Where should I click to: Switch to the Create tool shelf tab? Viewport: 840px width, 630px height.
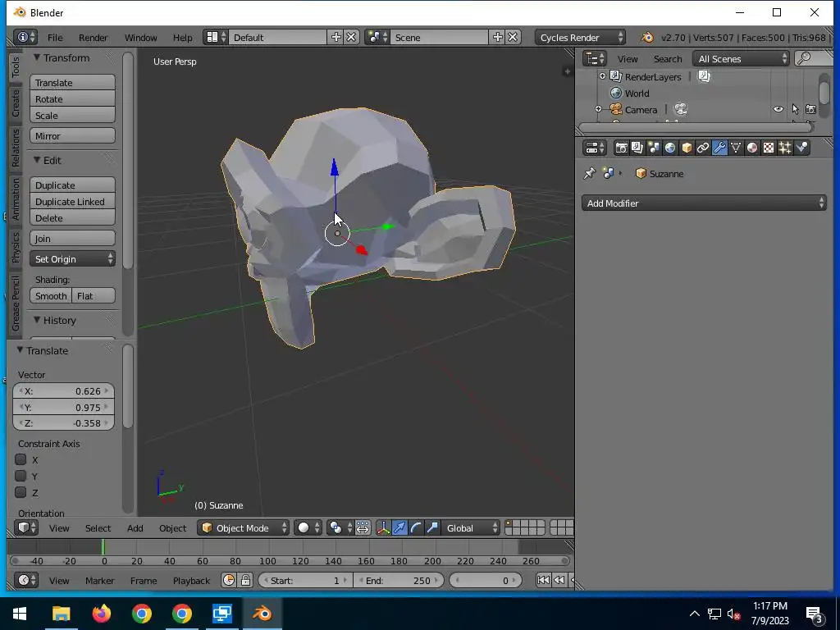(x=15, y=103)
